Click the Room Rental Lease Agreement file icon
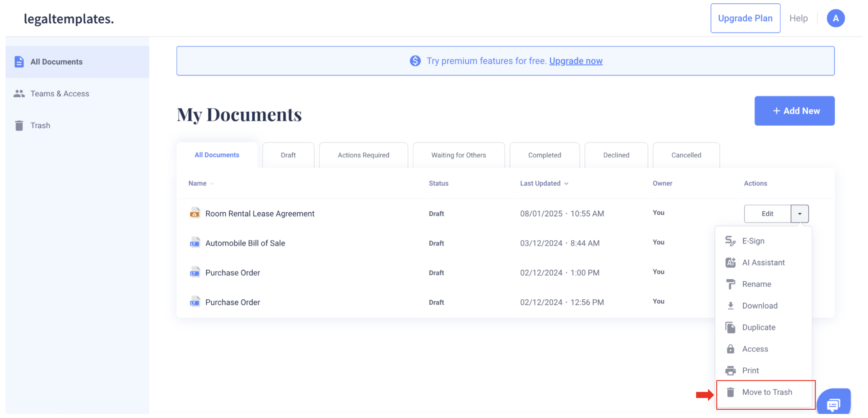Screen dimensions: 868x418 (x=195, y=213)
